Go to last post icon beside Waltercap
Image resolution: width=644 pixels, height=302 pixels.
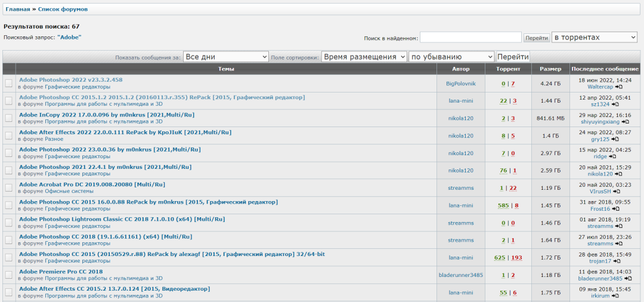point(620,87)
